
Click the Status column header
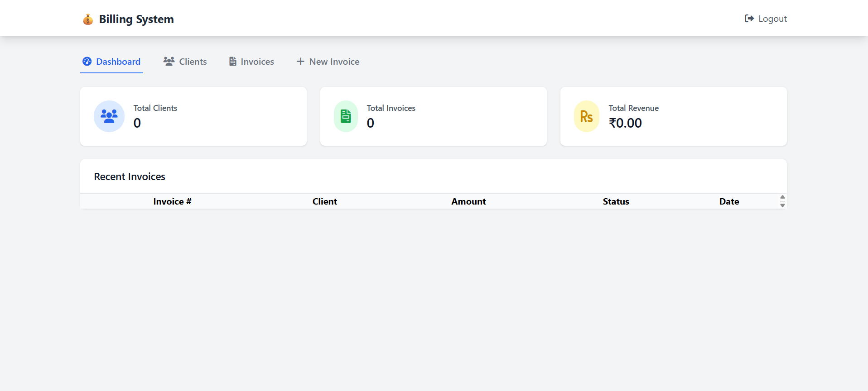pyautogui.click(x=616, y=201)
